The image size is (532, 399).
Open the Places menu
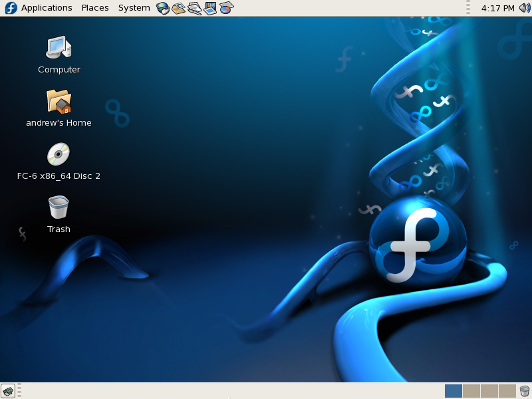[x=95, y=8]
